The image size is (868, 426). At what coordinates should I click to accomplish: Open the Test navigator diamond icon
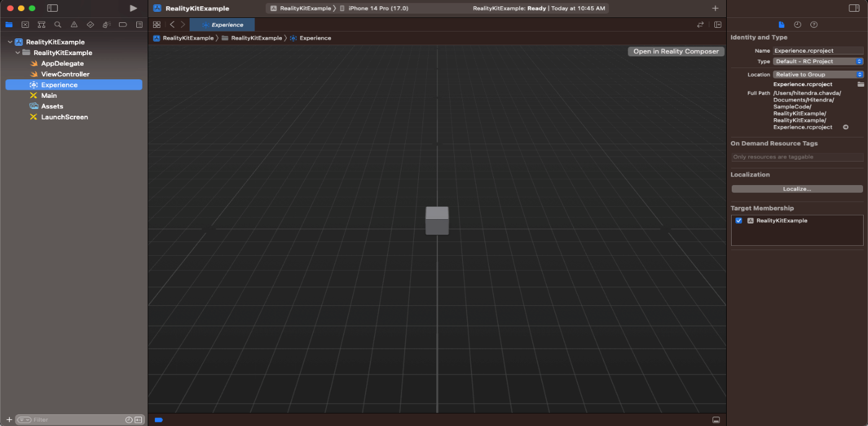pos(90,25)
